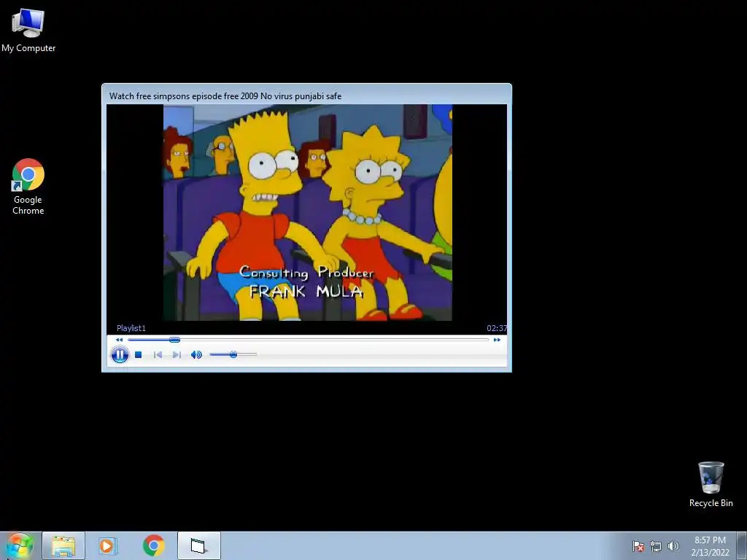Stop the video playback
The image size is (747, 560).
click(139, 355)
